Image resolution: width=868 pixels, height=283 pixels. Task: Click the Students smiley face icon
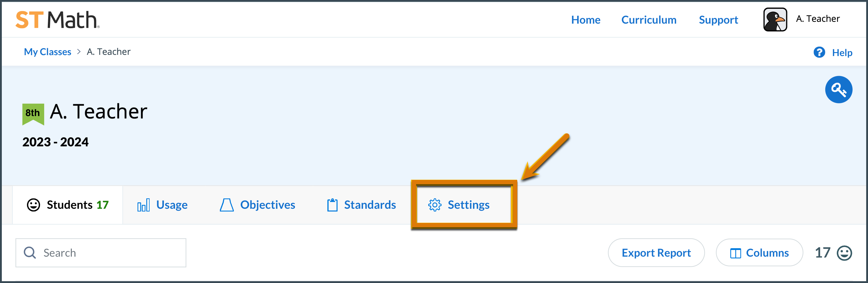point(33,205)
